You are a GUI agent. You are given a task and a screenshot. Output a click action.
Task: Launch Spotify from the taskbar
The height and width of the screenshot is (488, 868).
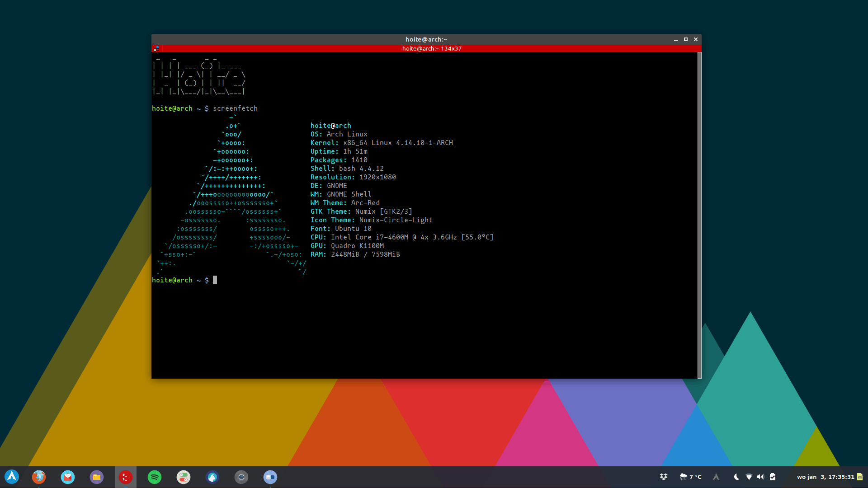[155, 477]
